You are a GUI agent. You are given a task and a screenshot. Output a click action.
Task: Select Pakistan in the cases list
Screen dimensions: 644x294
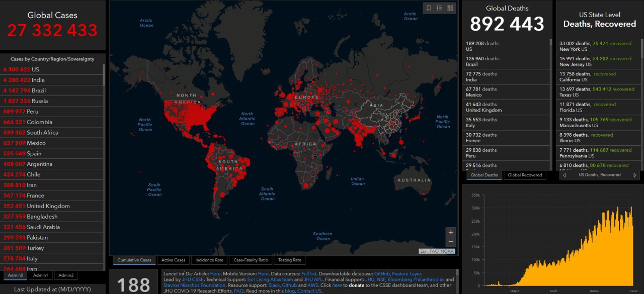click(x=51, y=238)
